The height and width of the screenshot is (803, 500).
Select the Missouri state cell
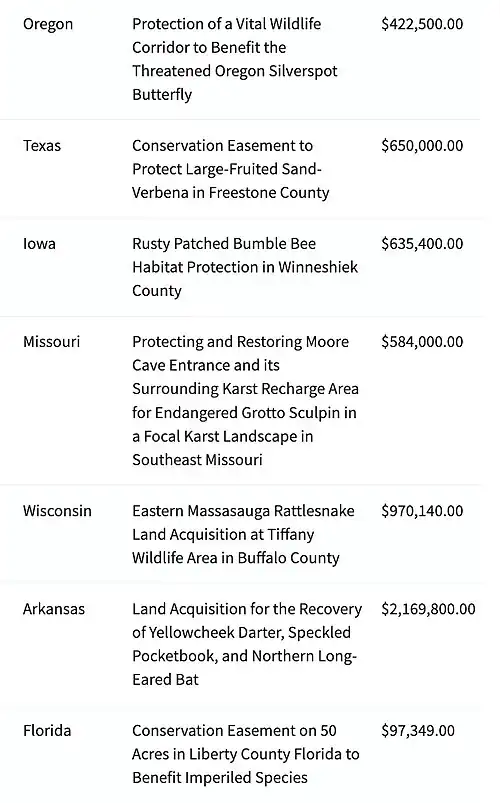point(51,342)
